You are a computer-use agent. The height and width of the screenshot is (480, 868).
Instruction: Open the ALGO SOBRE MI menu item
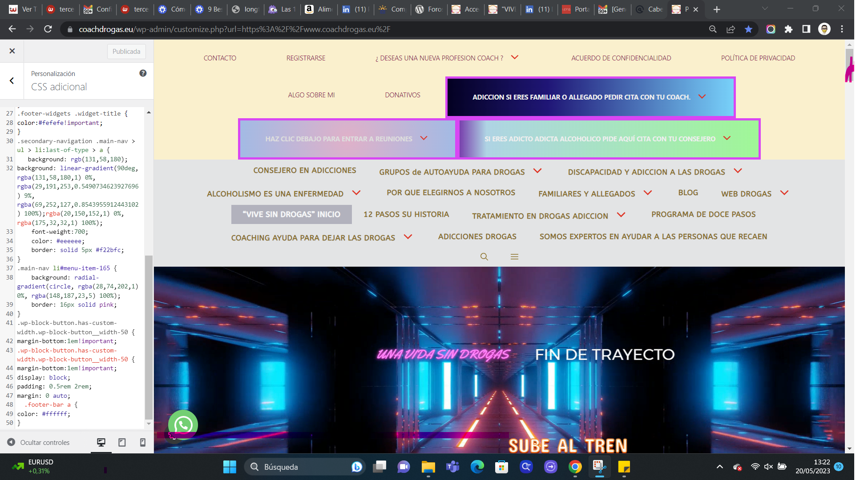(311, 95)
